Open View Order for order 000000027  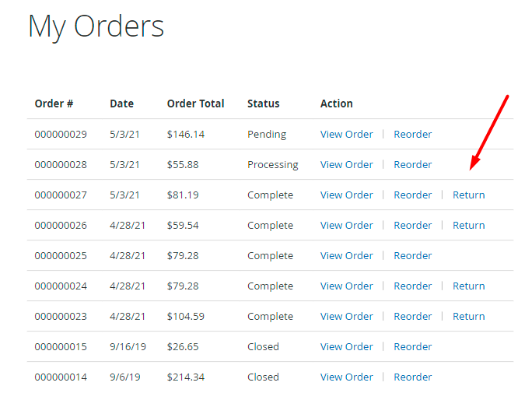pyautogui.click(x=346, y=195)
